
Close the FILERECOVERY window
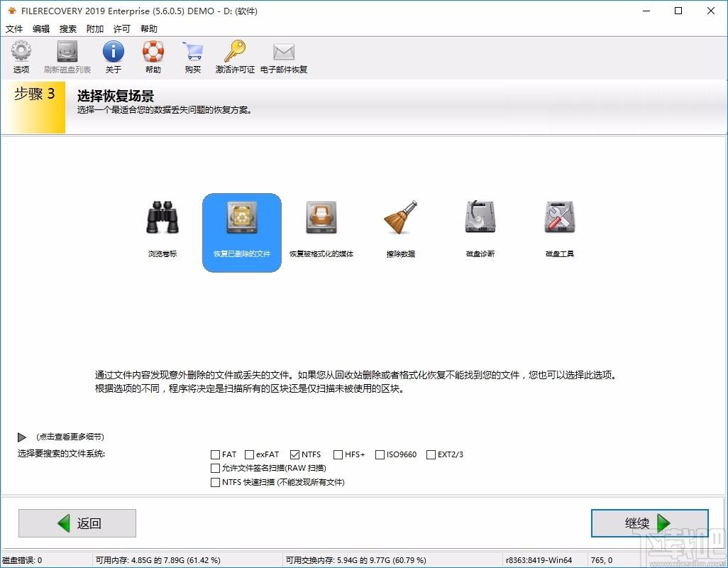pos(711,11)
